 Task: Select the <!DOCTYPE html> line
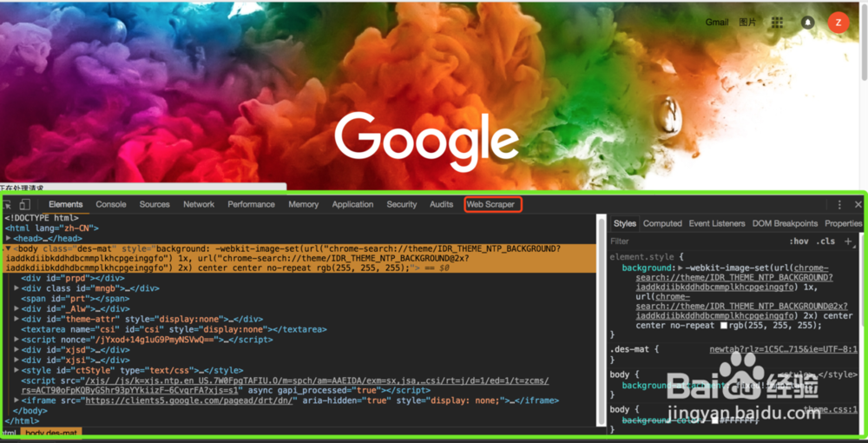point(42,218)
